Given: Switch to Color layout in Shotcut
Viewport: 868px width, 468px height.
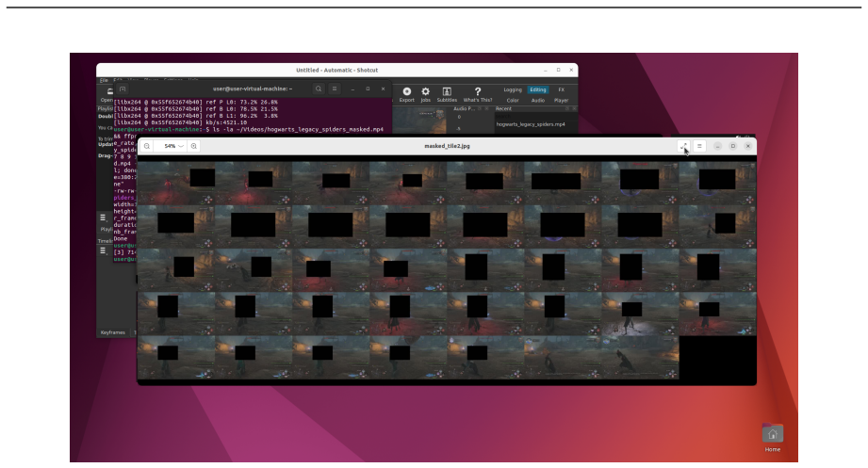Looking at the screenshot, I should click(513, 101).
